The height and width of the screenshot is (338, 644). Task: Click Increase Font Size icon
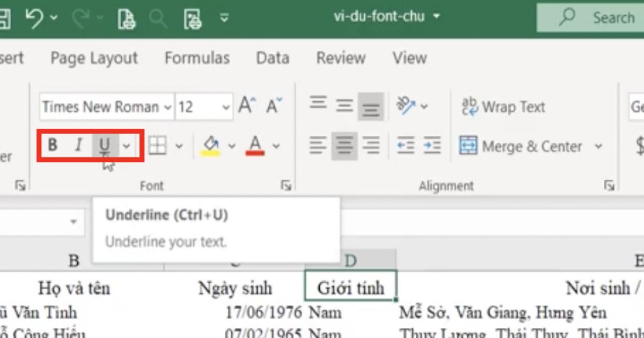pos(247,105)
